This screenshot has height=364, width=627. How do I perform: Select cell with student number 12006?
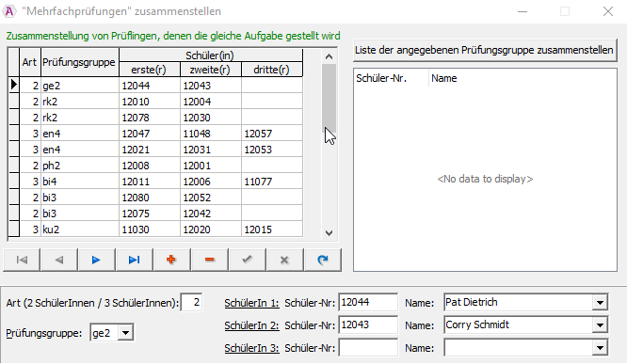pyautogui.click(x=210, y=182)
